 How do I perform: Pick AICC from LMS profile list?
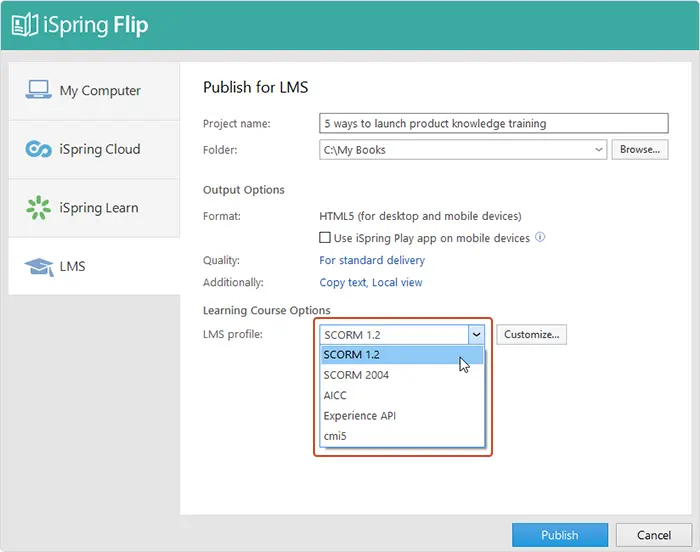402,395
